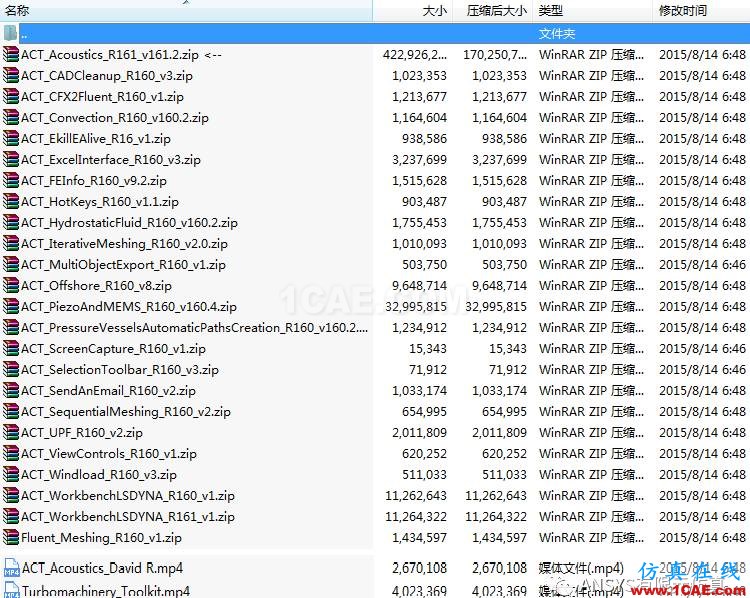Click the ACT_SelectionToolbar archive icon
Screen dimensions: 750x598
click(11, 370)
